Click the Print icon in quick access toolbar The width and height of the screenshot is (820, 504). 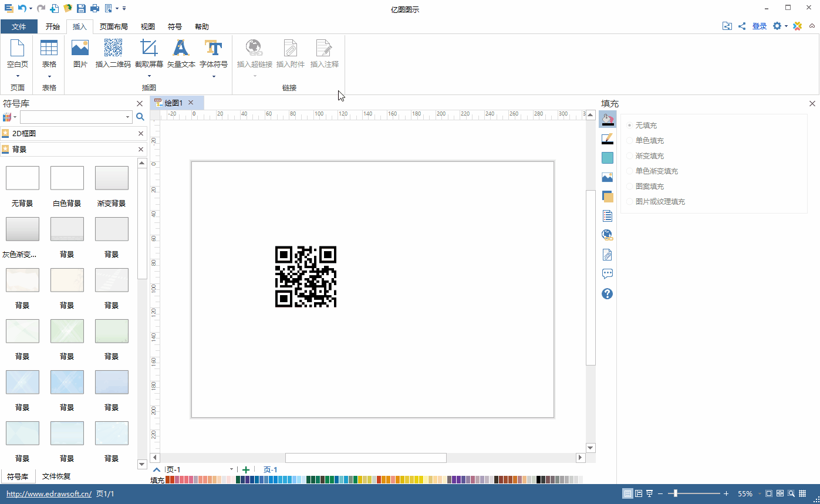[x=95, y=8]
